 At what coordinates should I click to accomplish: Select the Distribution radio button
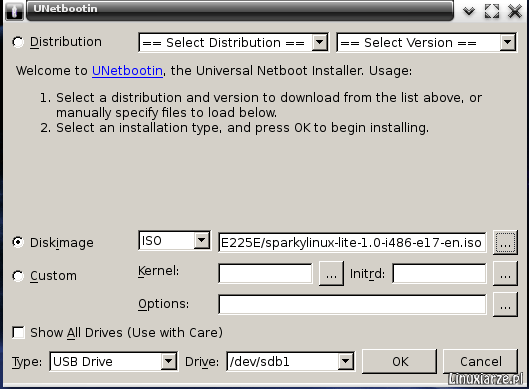click(x=18, y=42)
